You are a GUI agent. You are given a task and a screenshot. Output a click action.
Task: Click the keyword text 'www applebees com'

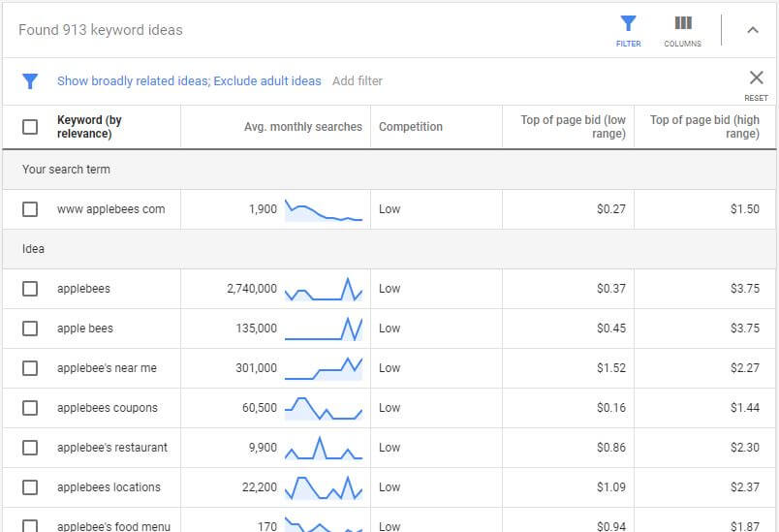(110, 209)
